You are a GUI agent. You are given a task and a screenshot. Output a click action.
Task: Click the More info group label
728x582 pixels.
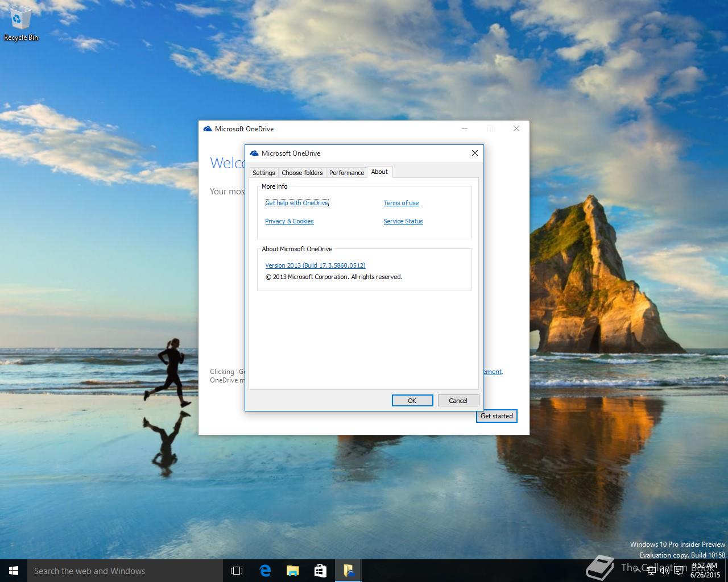pyautogui.click(x=274, y=186)
